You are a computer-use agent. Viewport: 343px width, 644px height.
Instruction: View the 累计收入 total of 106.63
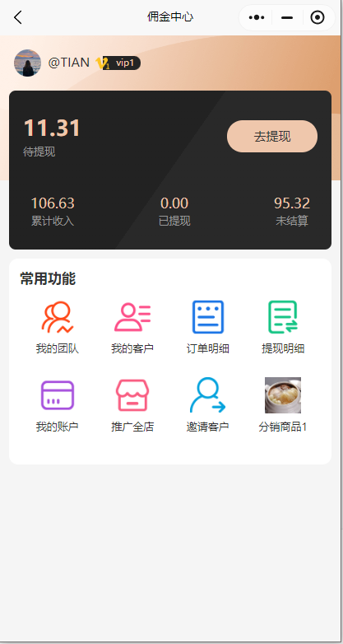click(x=53, y=203)
